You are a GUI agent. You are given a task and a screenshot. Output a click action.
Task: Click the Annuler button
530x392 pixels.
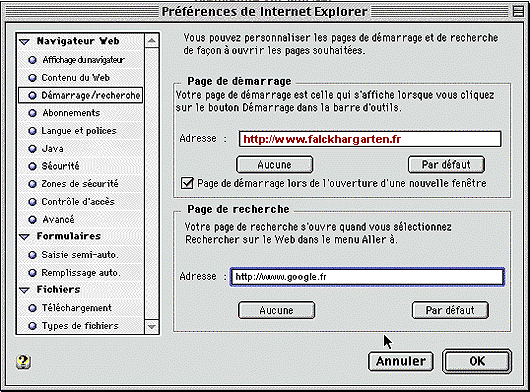click(401, 362)
